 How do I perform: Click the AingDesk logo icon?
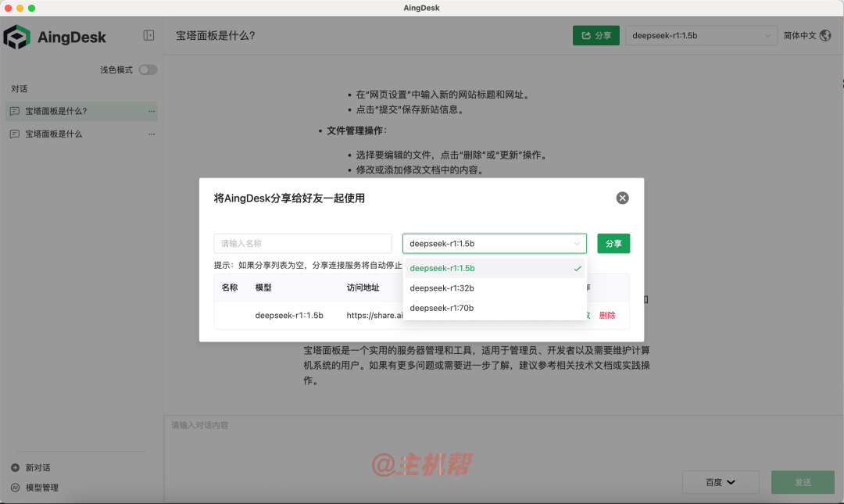(16, 38)
